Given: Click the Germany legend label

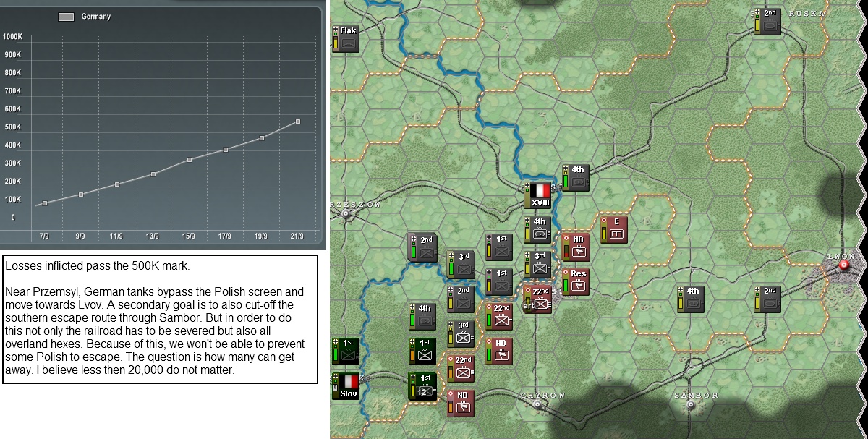Looking at the screenshot, I should pyautogui.click(x=96, y=17).
